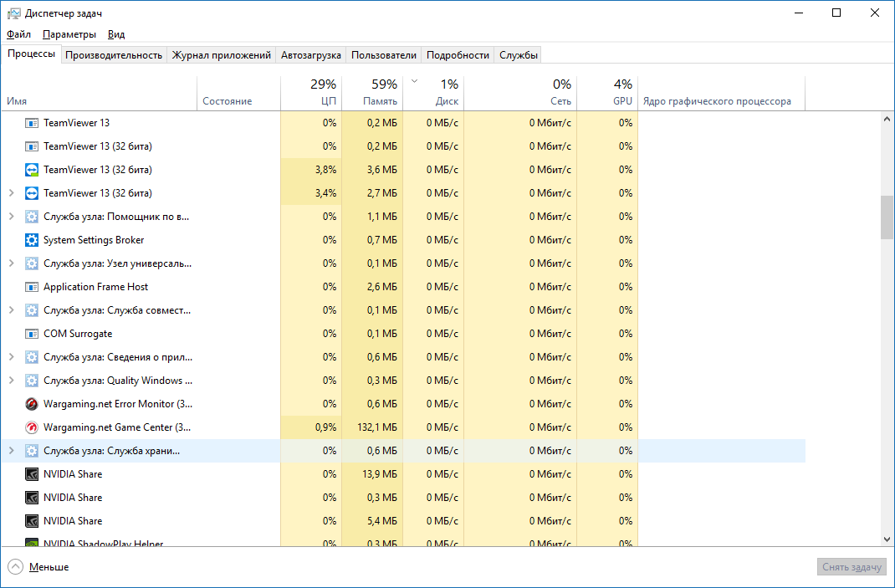Click the TeamViewer 13 icon using 3,8% CPU

click(32, 170)
